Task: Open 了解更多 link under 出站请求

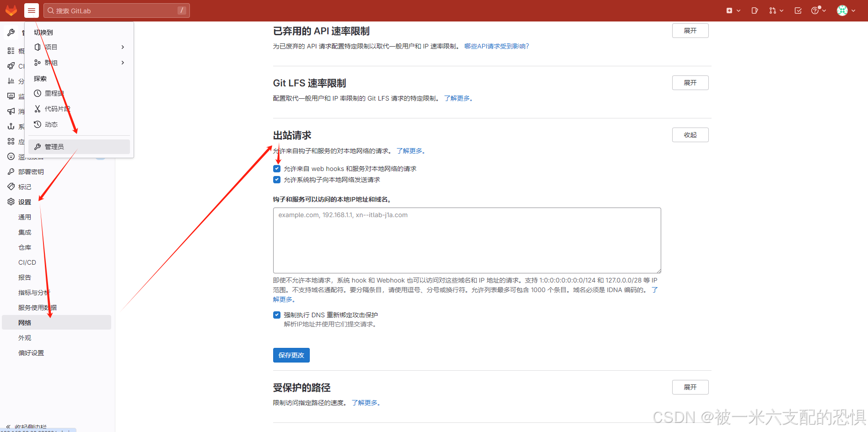Action: [411, 151]
